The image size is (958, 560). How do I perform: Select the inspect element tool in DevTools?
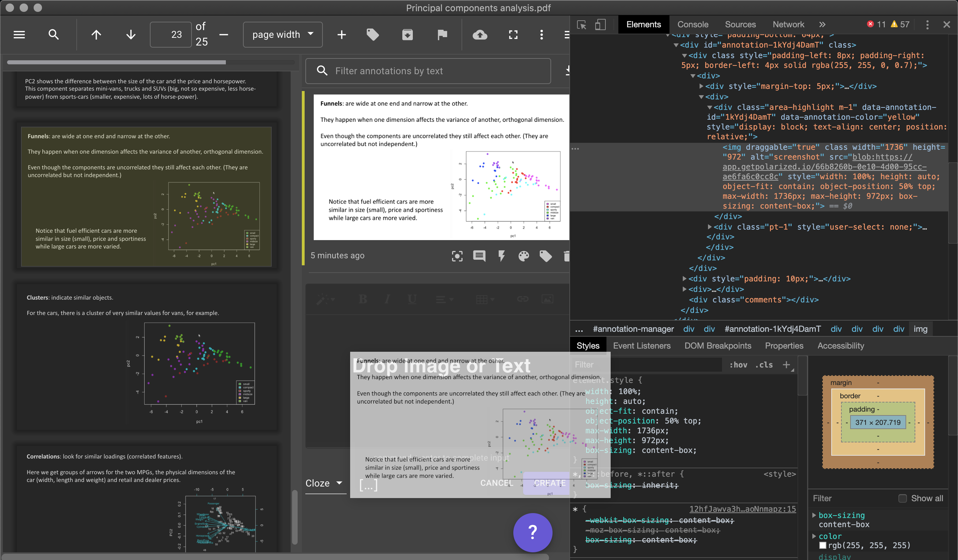pyautogui.click(x=581, y=24)
